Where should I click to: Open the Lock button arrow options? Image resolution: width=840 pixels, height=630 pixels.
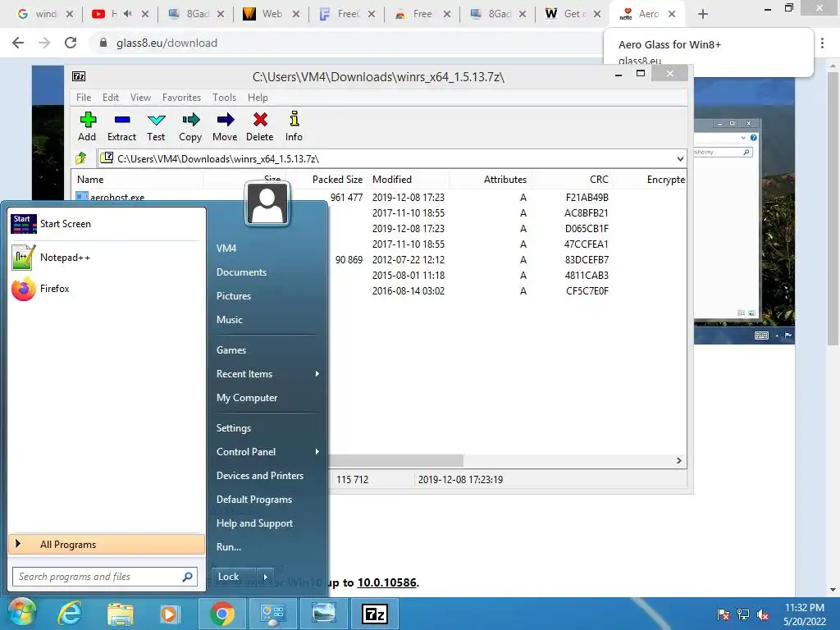(x=265, y=577)
